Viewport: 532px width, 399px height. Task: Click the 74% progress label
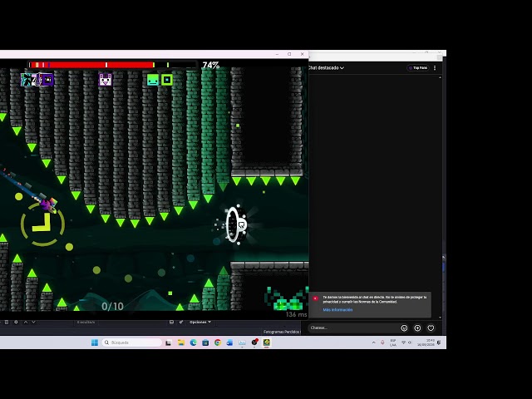[210, 65]
